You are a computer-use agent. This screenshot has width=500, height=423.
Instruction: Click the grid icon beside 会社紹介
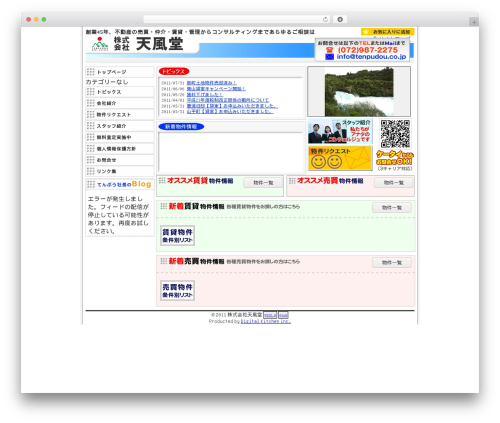point(91,103)
